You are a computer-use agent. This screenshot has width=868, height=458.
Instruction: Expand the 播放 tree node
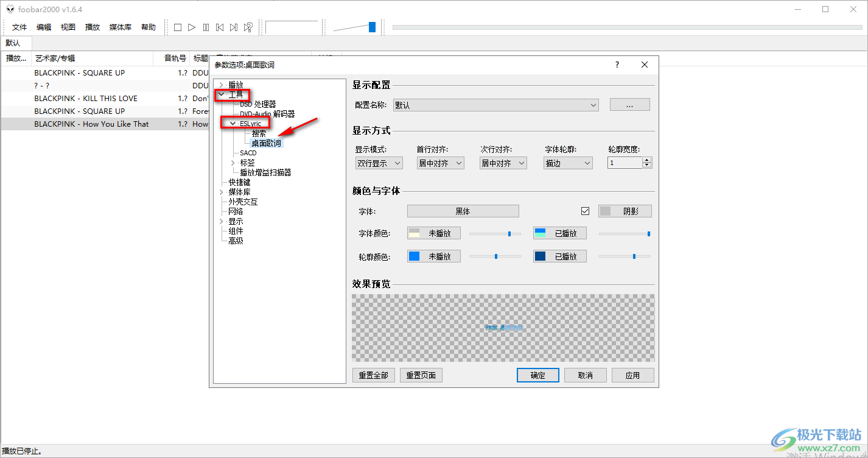click(222, 85)
